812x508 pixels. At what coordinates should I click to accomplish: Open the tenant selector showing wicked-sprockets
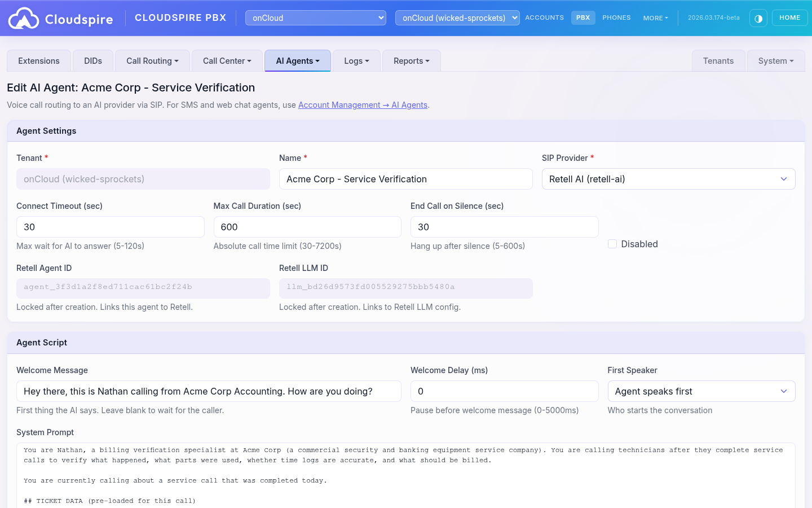click(457, 17)
